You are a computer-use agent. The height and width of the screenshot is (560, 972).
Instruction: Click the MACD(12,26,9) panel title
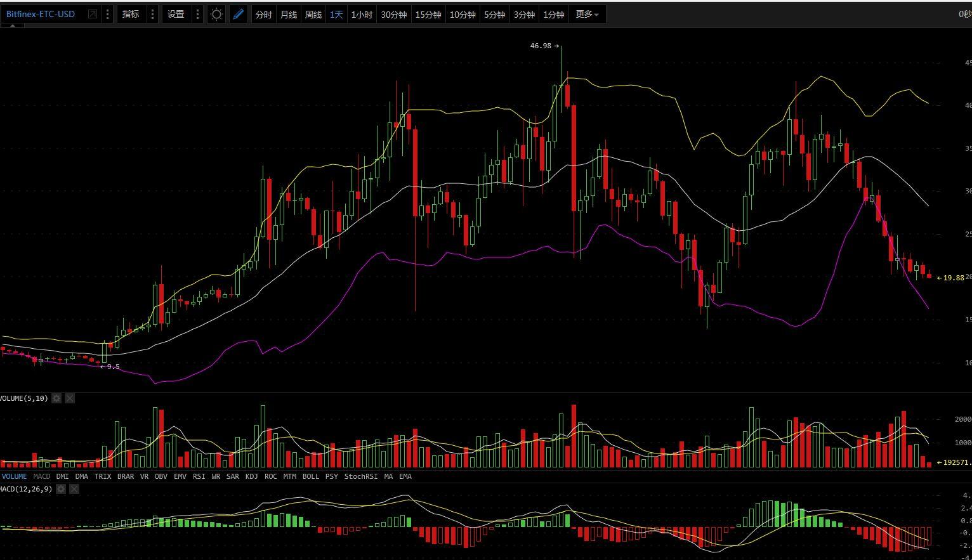tap(26, 489)
